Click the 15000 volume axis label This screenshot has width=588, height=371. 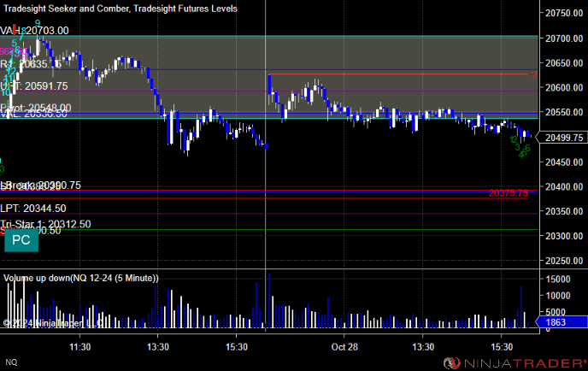pyautogui.click(x=558, y=279)
